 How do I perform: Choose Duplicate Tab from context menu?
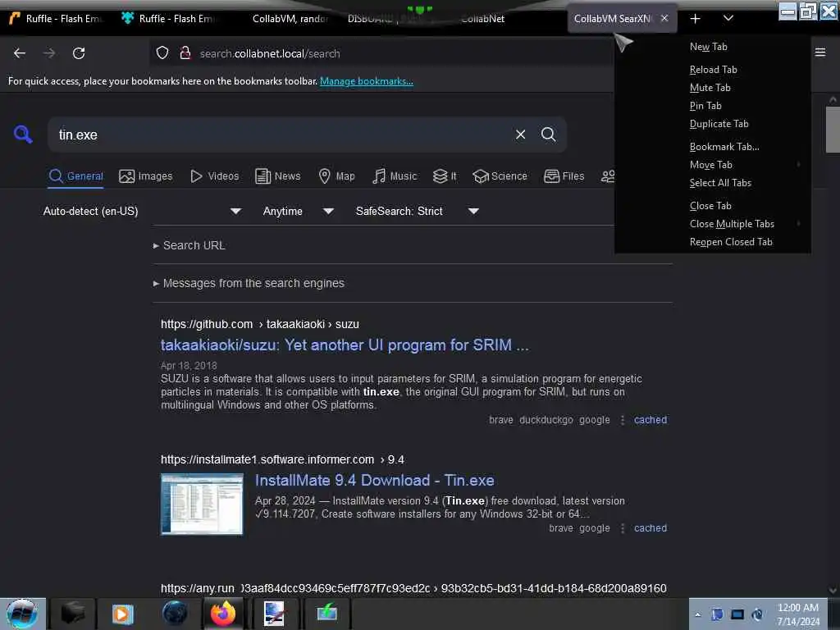[x=713, y=124]
